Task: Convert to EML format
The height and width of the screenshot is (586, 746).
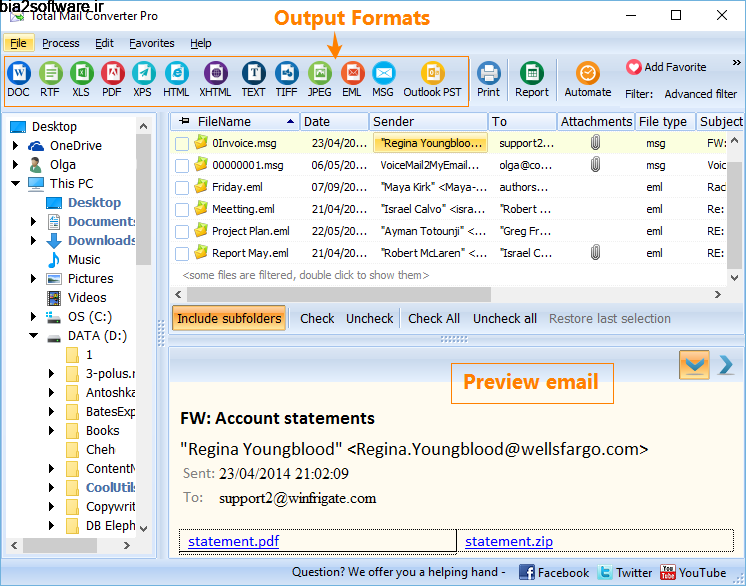Action: coord(352,79)
